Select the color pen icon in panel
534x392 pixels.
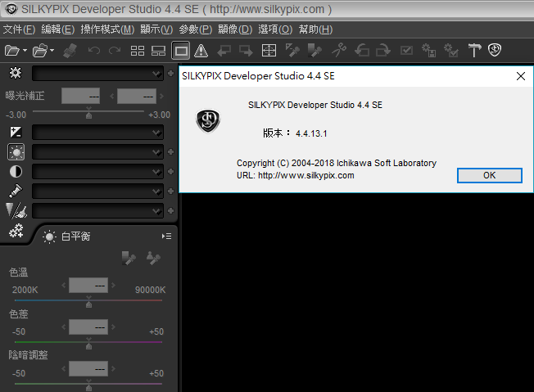pos(16,191)
